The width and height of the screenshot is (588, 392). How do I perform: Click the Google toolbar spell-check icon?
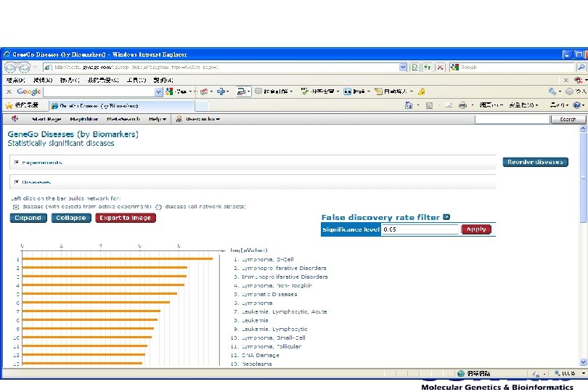(x=305, y=91)
